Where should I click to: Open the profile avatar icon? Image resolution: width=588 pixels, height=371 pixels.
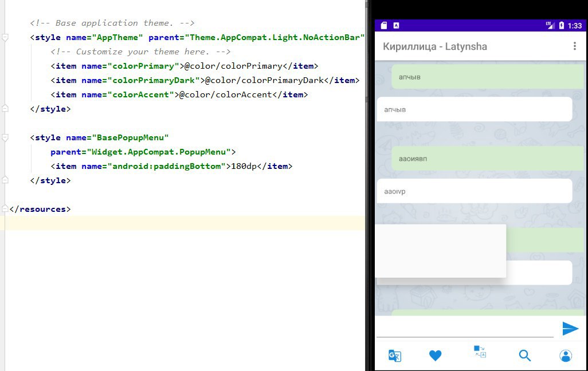tap(566, 356)
